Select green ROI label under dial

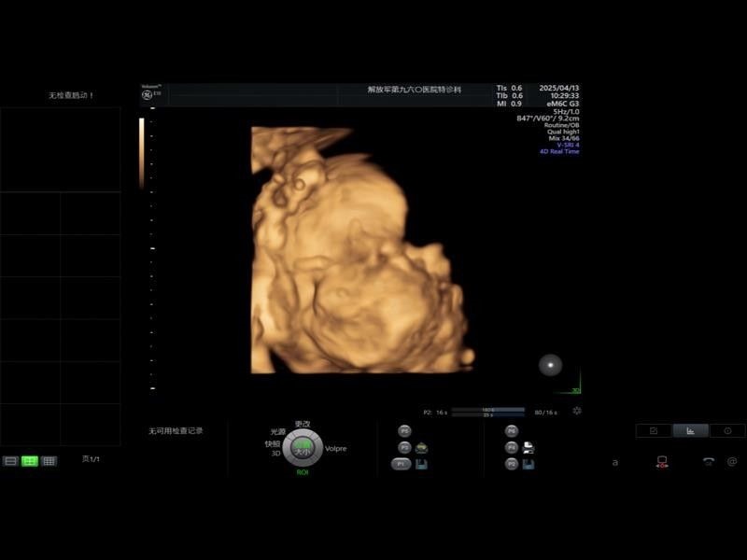click(303, 472)
